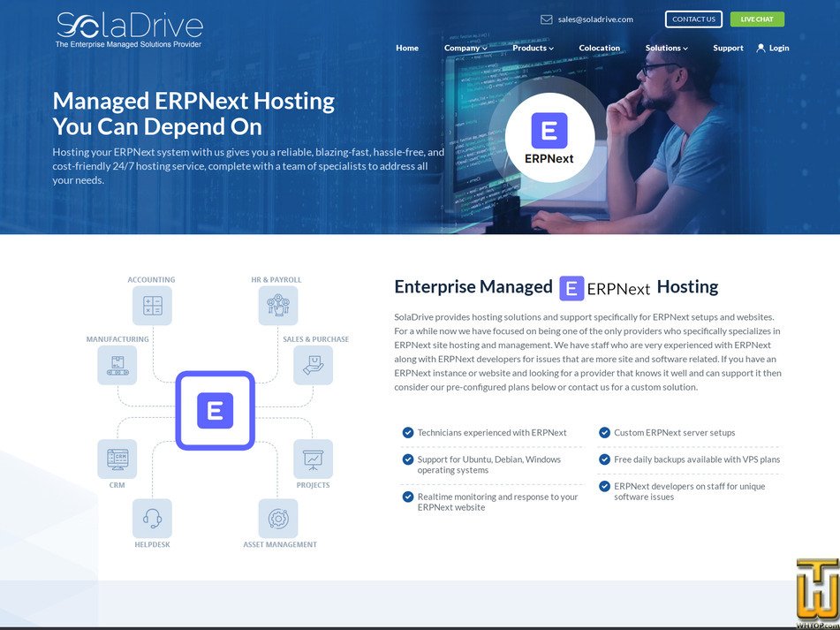
Task: Click the checkmark beside Custom ERPNext server setups
Action: [x=604, y=432]
